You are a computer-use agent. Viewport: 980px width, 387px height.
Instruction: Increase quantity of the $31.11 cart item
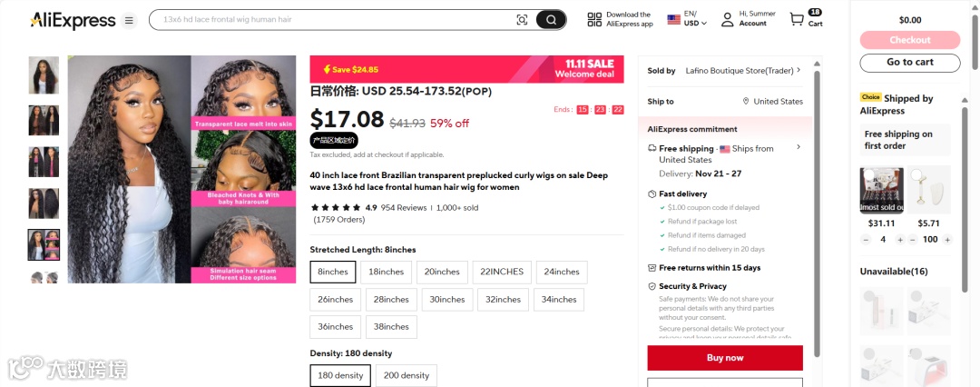(899, 240)
